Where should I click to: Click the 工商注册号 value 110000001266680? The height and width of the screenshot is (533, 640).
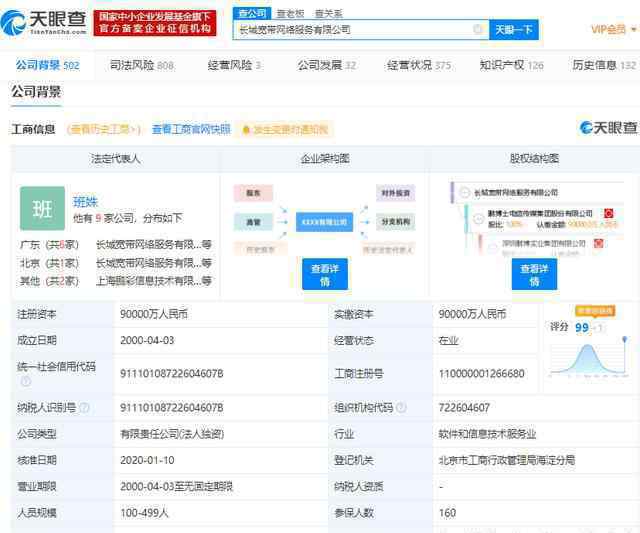pos(482,373)
